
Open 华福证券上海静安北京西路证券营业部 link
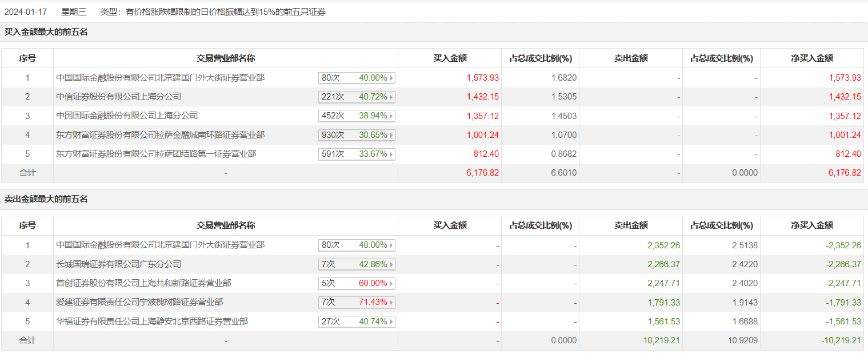coord(152,322)
